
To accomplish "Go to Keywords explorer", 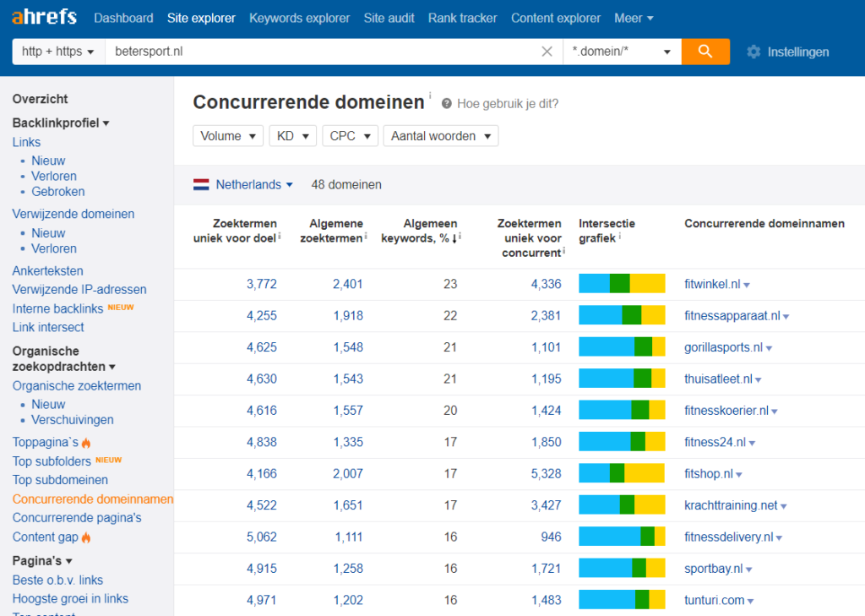I will coord(300,19).
